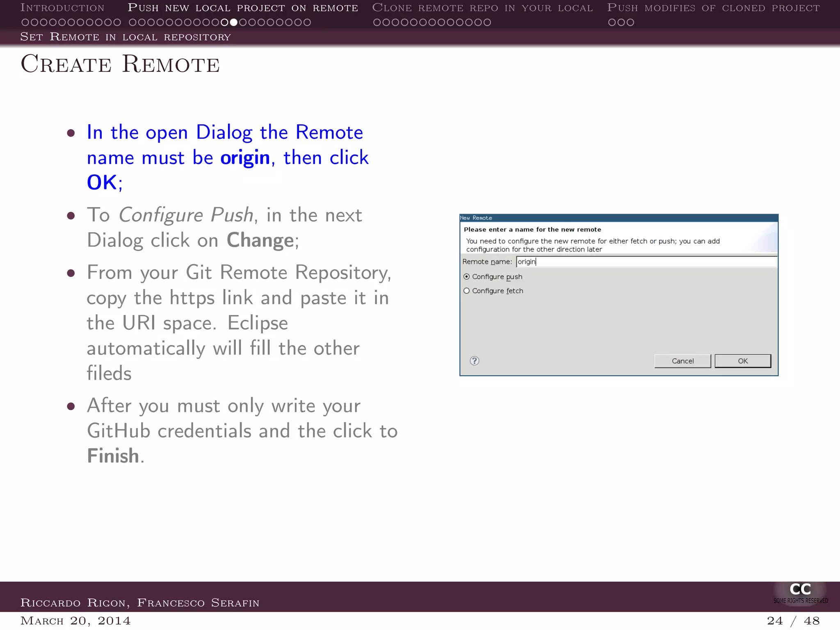Click the Remote name input field
Viewport: 840px width, 630px height.
(646, 262)
